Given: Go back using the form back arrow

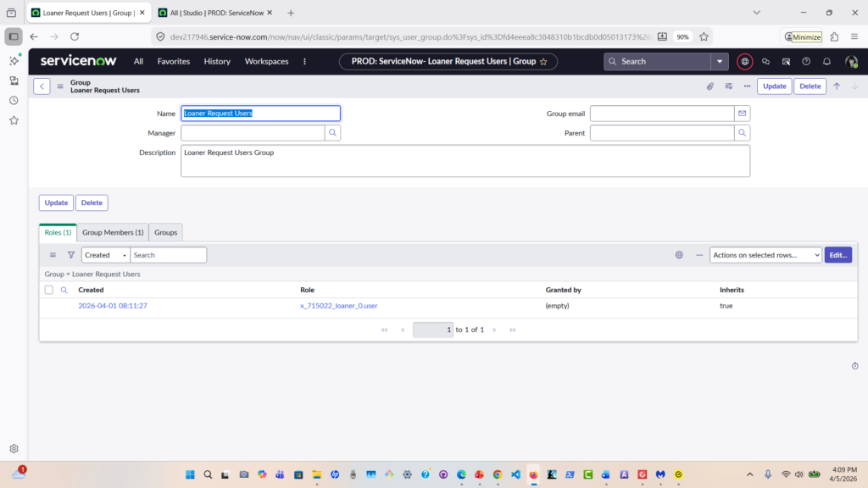Looking at the screenshot, I should tap(42, 86).
